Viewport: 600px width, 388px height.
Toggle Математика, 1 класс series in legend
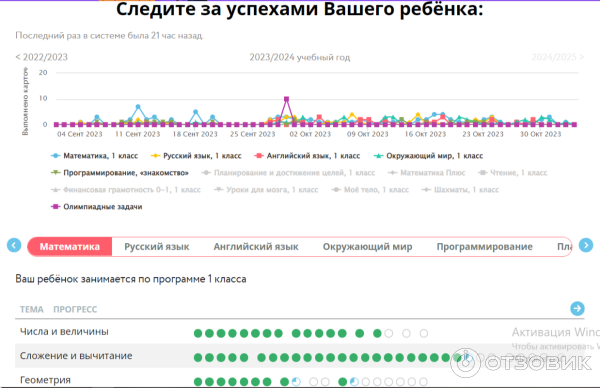click(95, 156)
